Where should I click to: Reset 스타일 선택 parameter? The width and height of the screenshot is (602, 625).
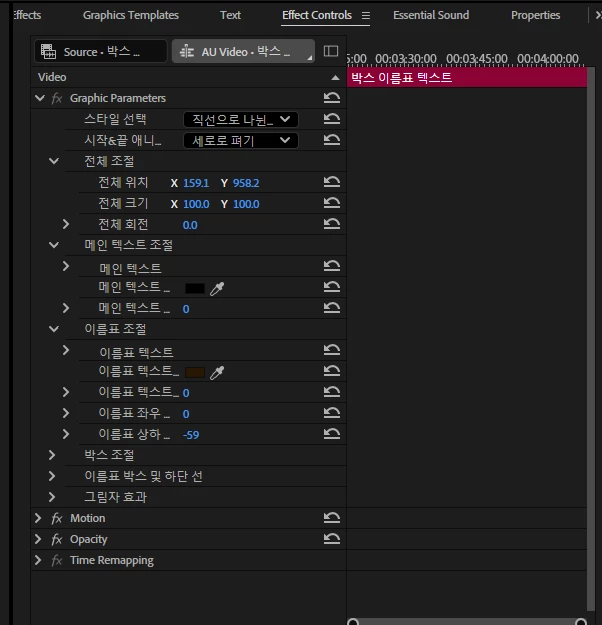(332, 119)
